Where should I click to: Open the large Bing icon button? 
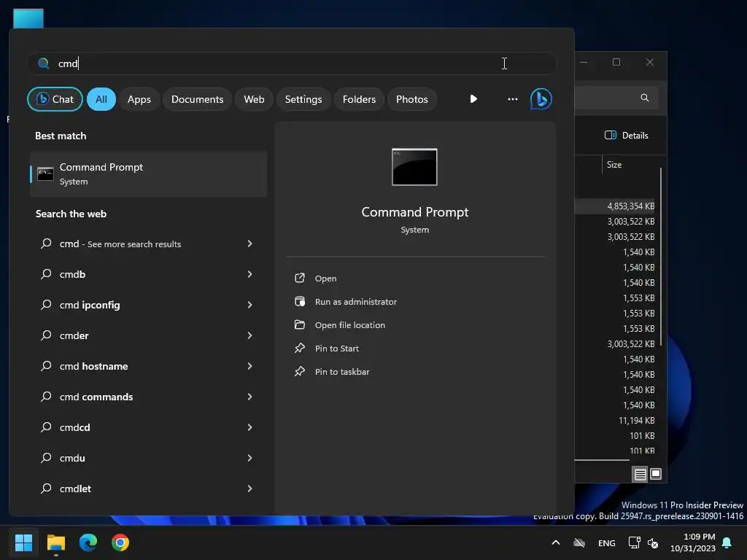click(541, 99)
